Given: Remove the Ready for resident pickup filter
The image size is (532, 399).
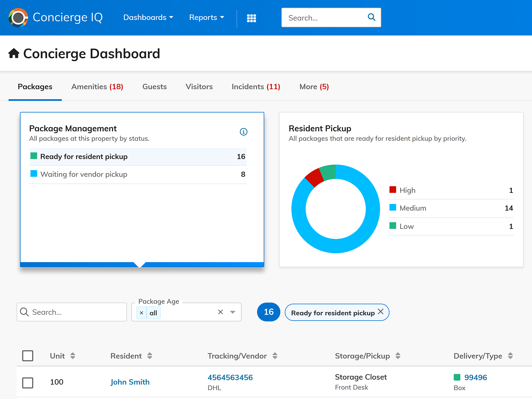Looking at the screenshot, I should pos(381,312).
